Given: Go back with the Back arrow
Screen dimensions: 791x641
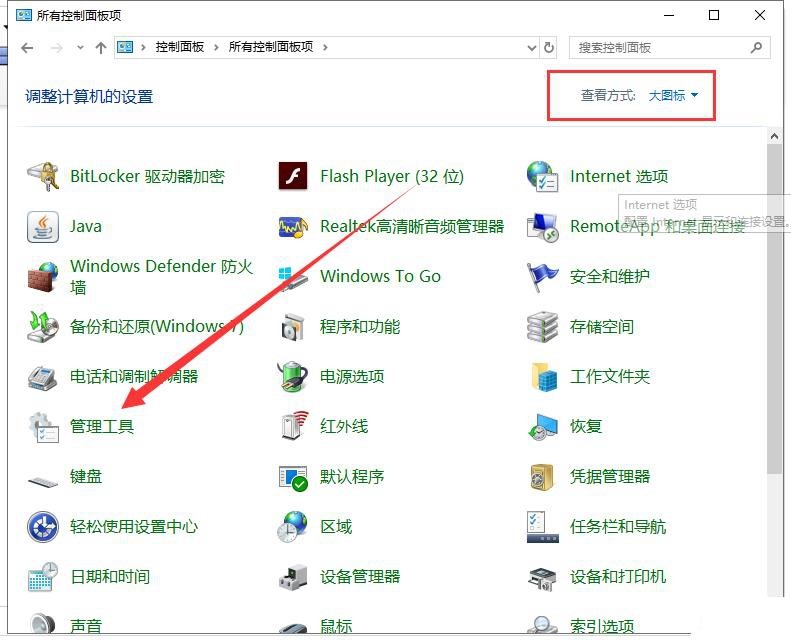Looking at the screenshot, I should click(27, 48).
